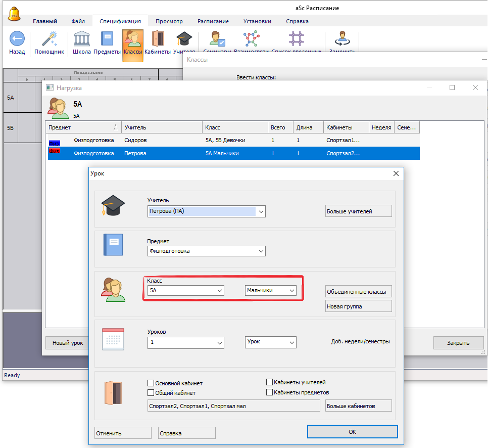Enable the Основной кабинет checkbox
Screen dimensions: 488x448
click(x=151, y=384)
